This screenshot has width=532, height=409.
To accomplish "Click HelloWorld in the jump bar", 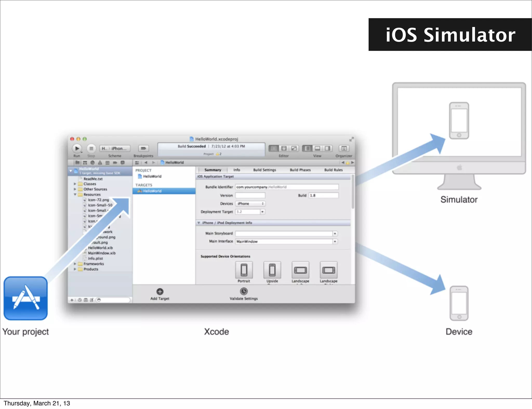I will click(172, 163).
